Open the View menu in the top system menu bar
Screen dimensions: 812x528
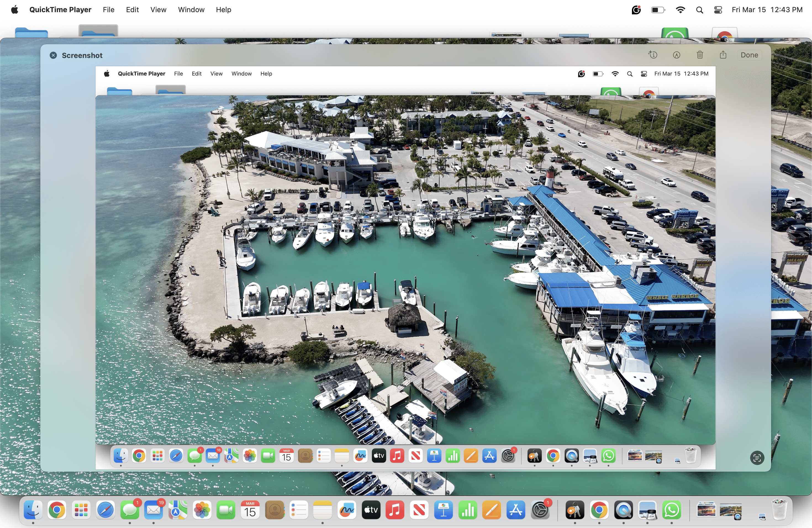pyautogui.click(x=158, y=10)
